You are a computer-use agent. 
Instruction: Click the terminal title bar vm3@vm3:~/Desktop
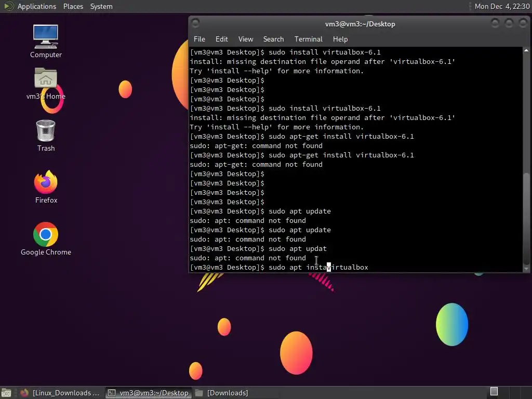[x=360, y=24]
